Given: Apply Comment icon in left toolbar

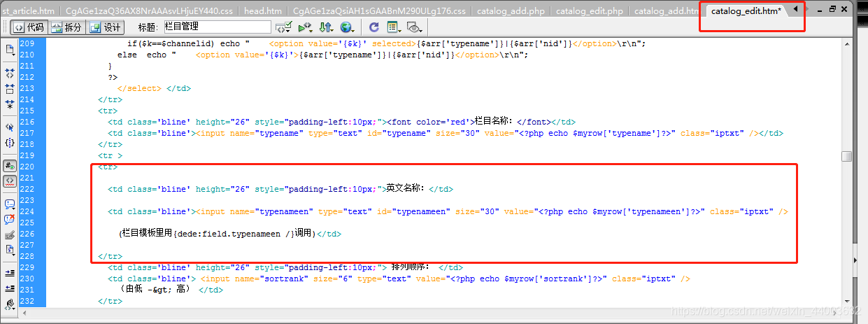Looking at the screenshot, I should click(x=10, y=204).
